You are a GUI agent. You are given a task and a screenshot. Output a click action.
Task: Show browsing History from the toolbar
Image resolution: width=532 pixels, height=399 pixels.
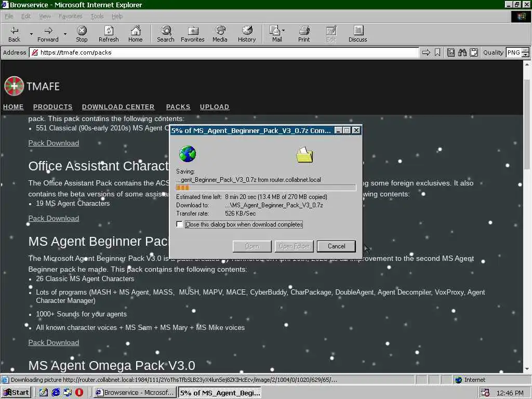pyautogui.click(x=247, y=34)
